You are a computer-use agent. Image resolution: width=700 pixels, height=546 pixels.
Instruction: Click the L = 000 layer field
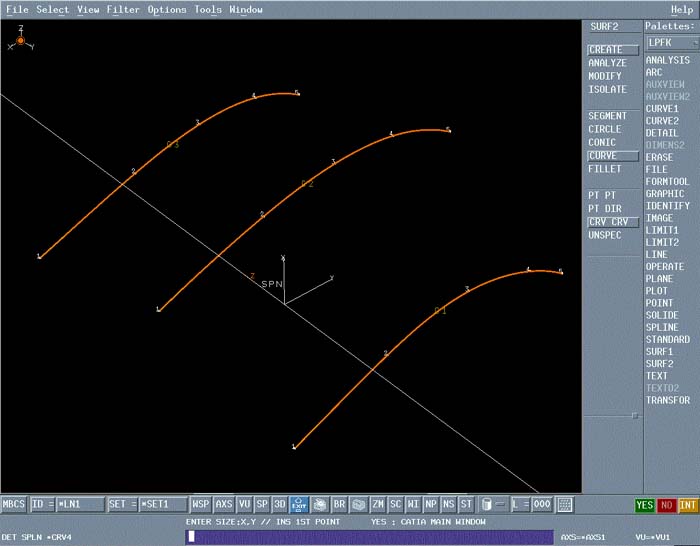tap(531, 504)
